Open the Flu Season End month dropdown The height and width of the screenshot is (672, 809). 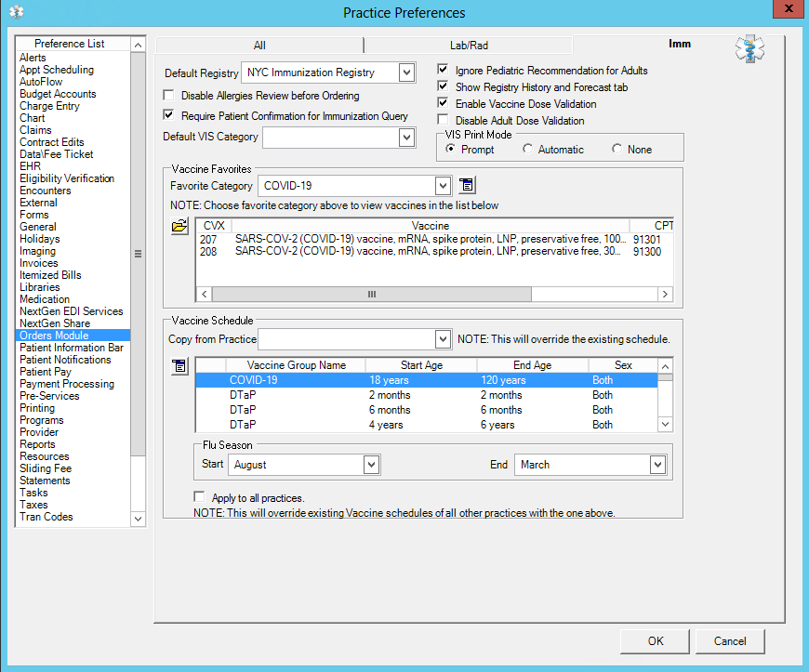click(657, 465)
